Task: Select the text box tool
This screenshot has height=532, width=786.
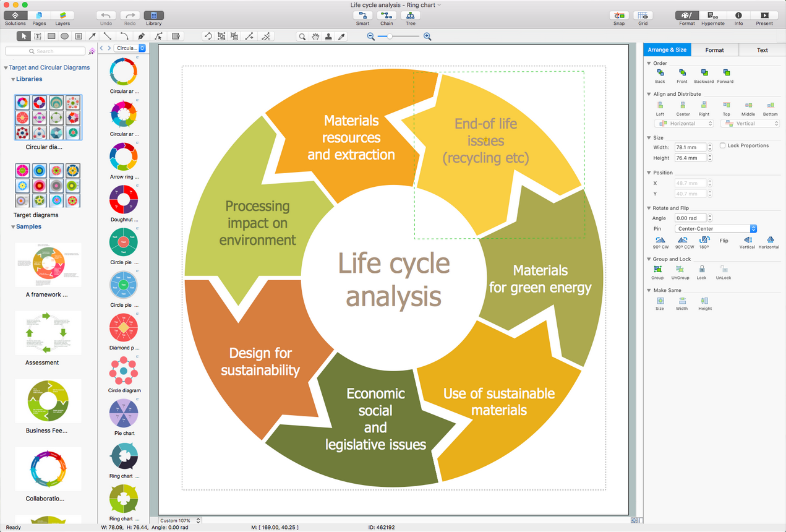Action: [x=37, y=36]
